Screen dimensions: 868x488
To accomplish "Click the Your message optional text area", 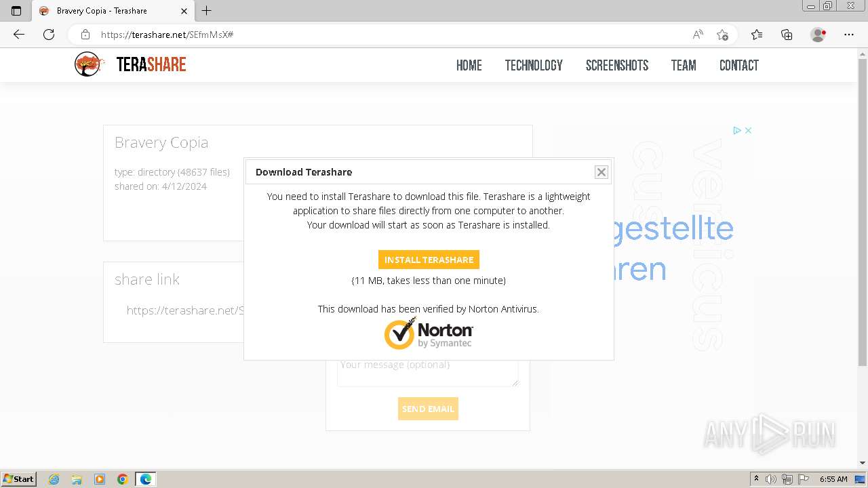I will [x=428, y=373].
